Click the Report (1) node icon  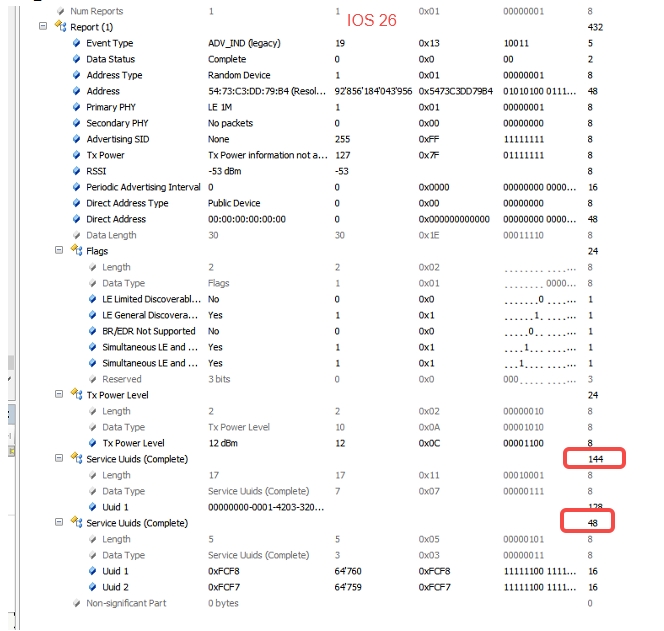61,26
